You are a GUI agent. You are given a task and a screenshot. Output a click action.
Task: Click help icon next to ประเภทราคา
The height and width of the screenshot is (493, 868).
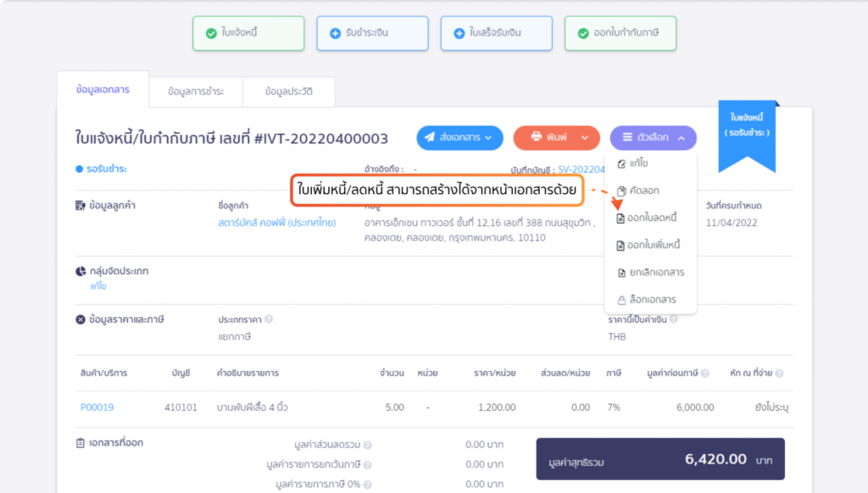(269, 319)
